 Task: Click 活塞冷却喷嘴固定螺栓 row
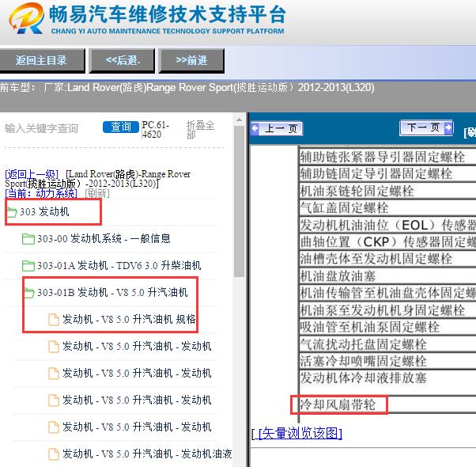387,361
